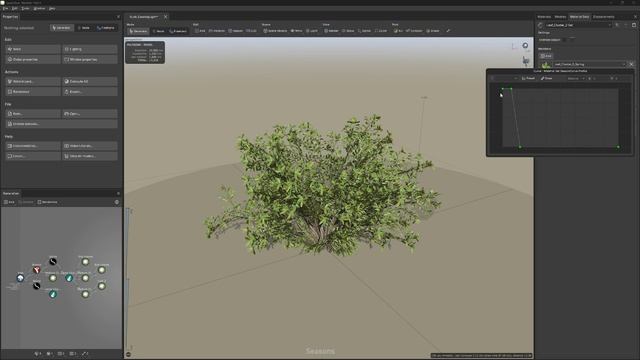Open Window properties
Viewport: 640px width, 360px height.
pos(90,60)
